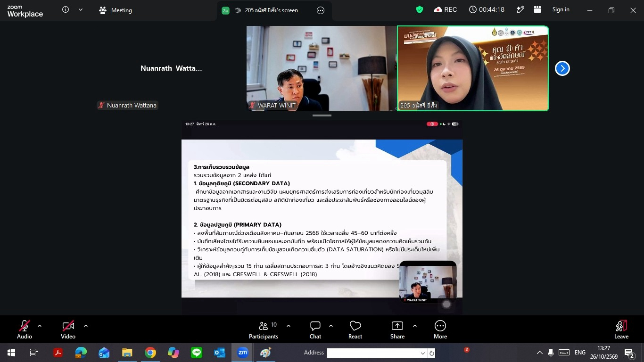Open shared screen options ellipsis

click(321, 10)
